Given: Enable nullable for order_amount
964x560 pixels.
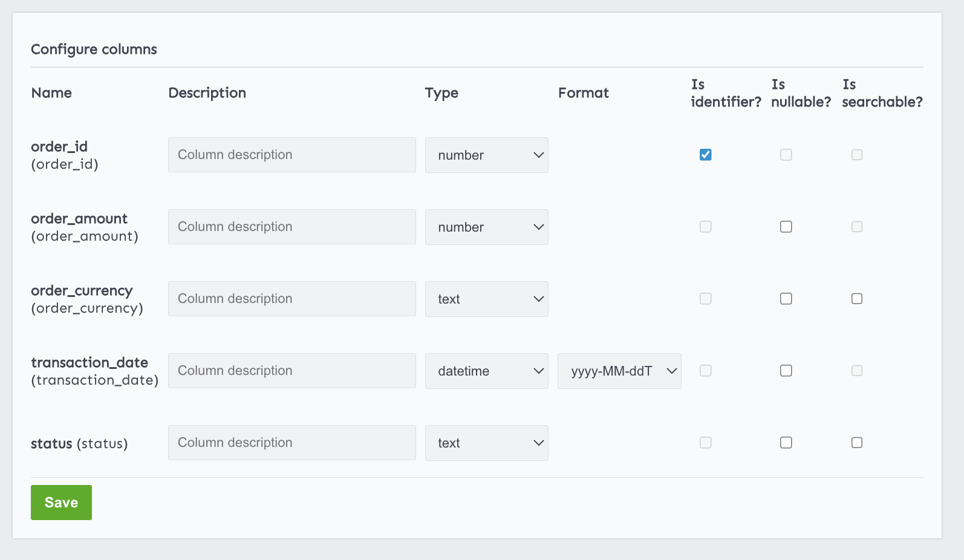Looking at the screenshot, I should (786, 227).
